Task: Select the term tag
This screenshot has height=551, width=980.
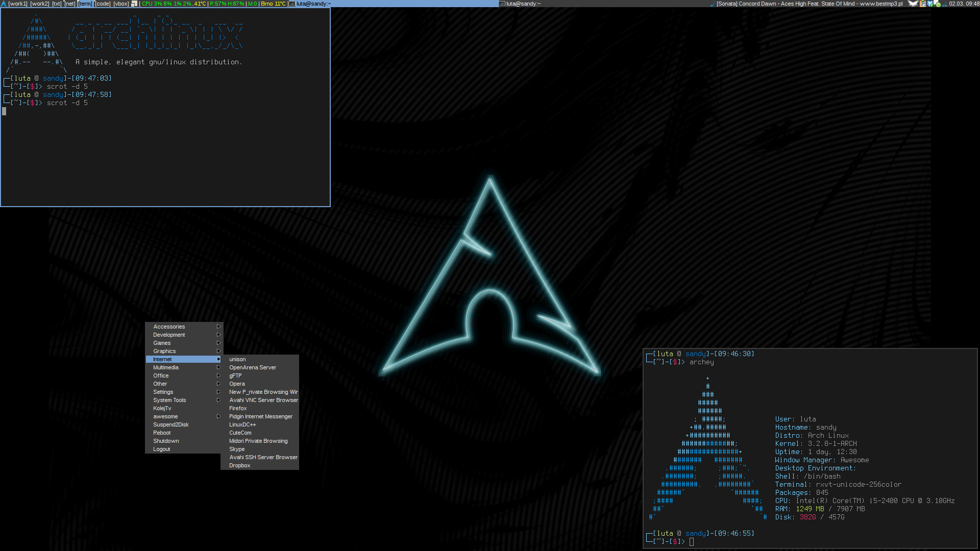Action: pos(85,4)
